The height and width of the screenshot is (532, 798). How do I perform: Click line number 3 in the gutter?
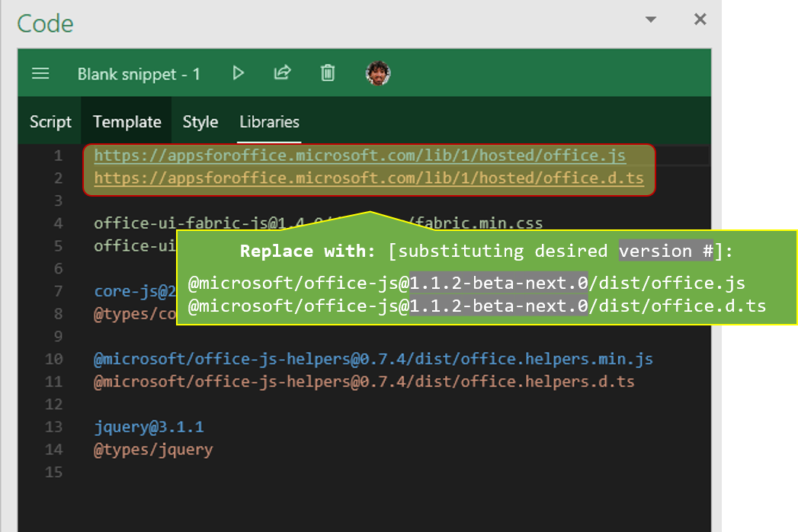tap(58, 200)
